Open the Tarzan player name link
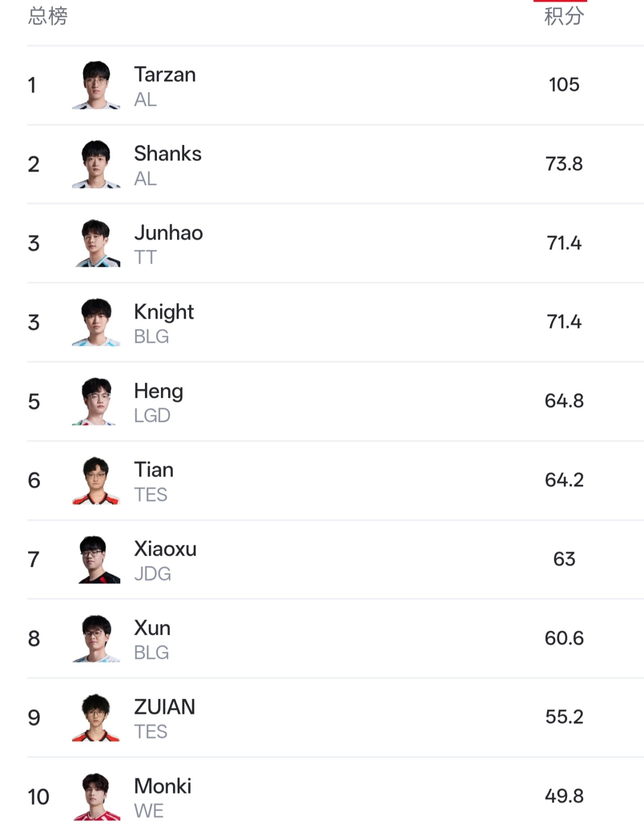This screenshot has height=828, width=644. coord(165,74)
